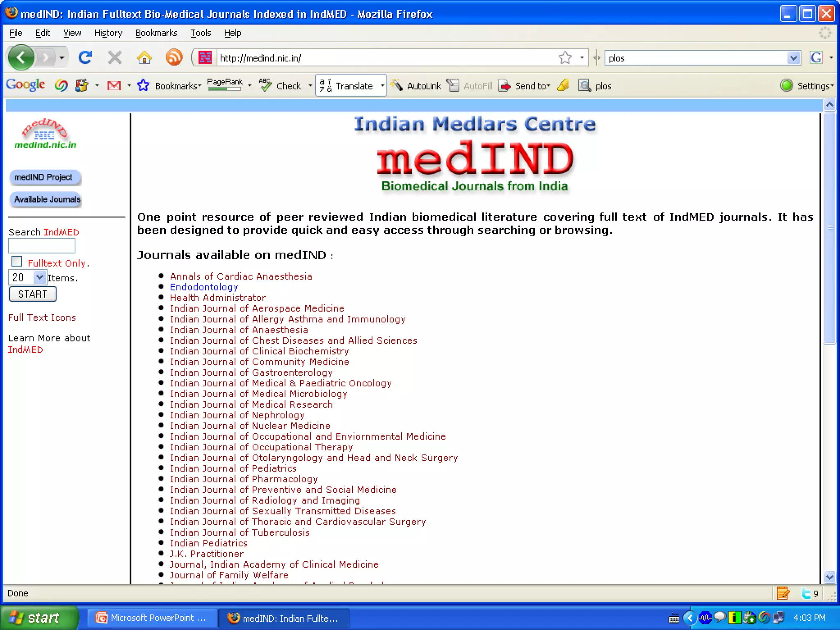Click the RSS feed icon

pyautogui.click(x=174, y=57)
